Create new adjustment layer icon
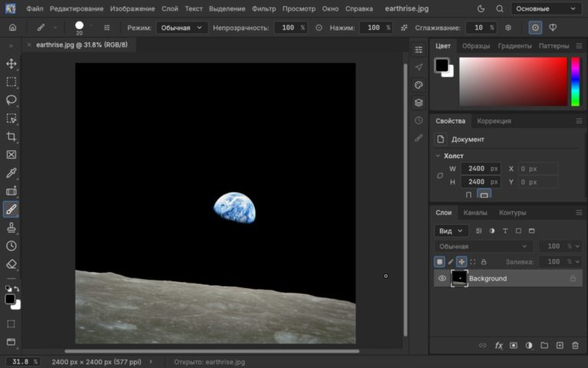Viewport: 588px width, 368px height. tap(529, 346)
